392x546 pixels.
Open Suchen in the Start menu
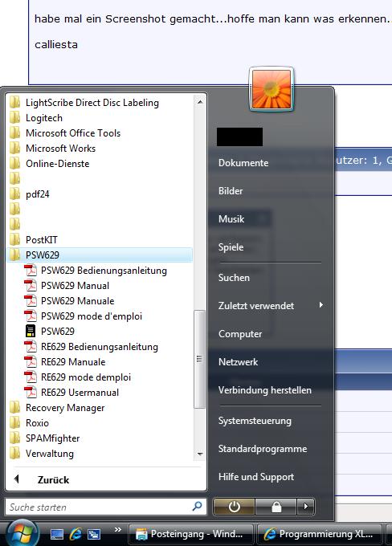coord(234,278)
